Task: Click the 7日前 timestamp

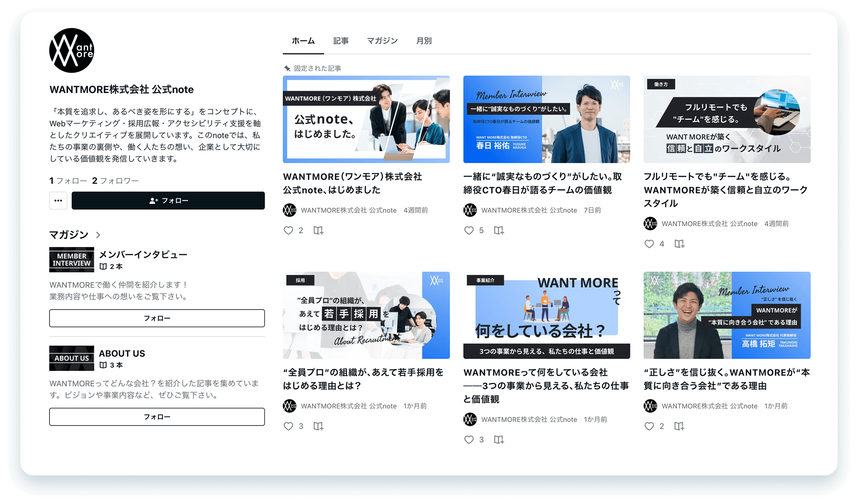Action: [x=592, y=210]
